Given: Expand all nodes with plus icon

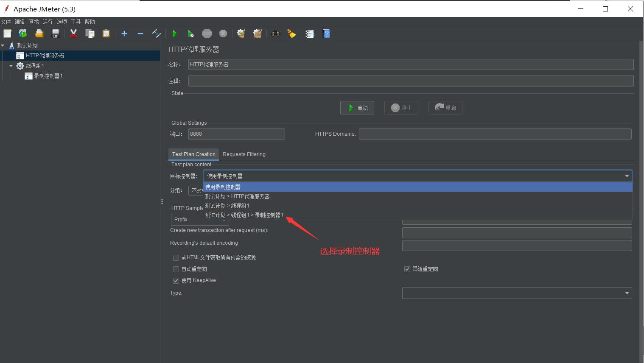Looking at the screenshot, I should point(124,34).
